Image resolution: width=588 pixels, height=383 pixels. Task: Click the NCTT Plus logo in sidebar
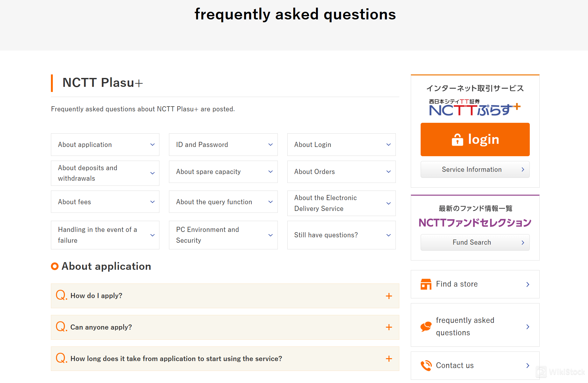[474, 108]
